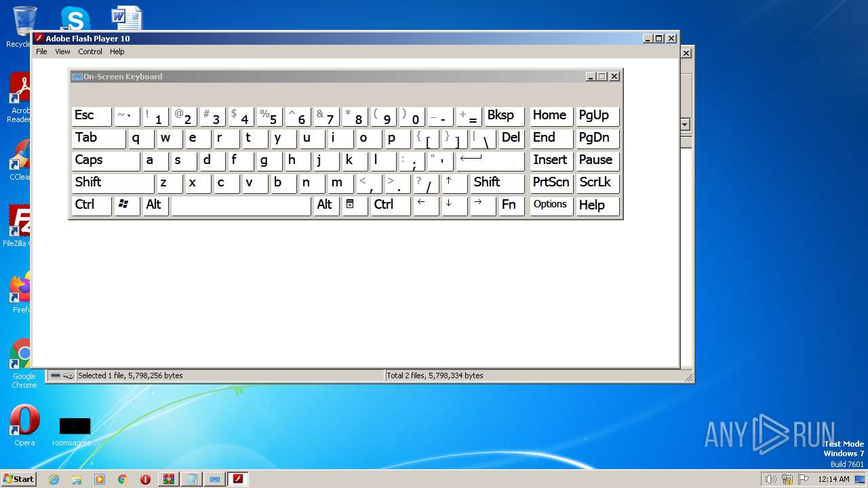Click the Windows logo key on keyboard
The image size is (868, 488).
click(127, 205)
